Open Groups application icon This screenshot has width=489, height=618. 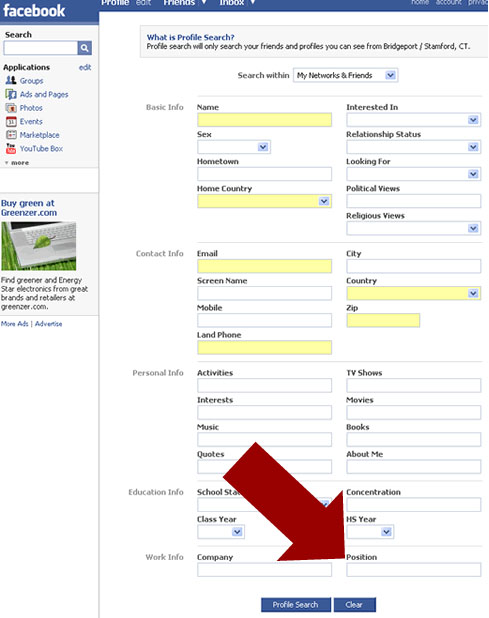pos(11,80)
